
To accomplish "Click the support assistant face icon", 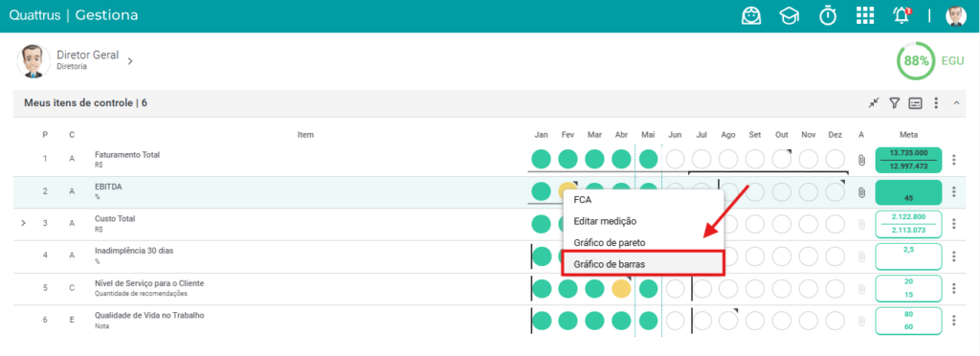I will coord(751,15).
